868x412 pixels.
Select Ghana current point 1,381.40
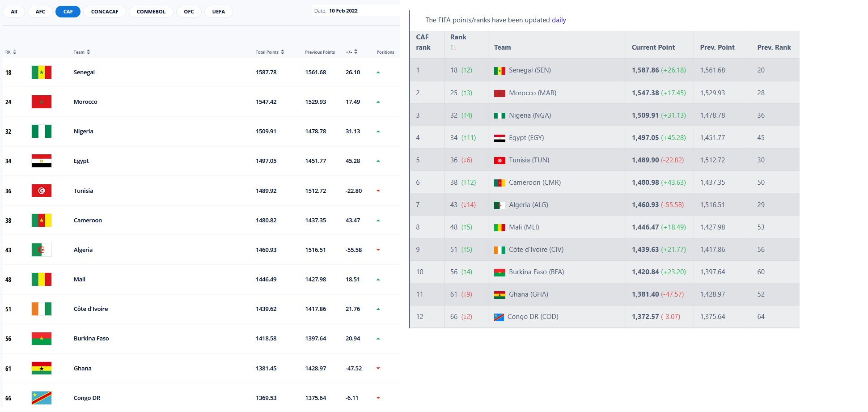645,294
